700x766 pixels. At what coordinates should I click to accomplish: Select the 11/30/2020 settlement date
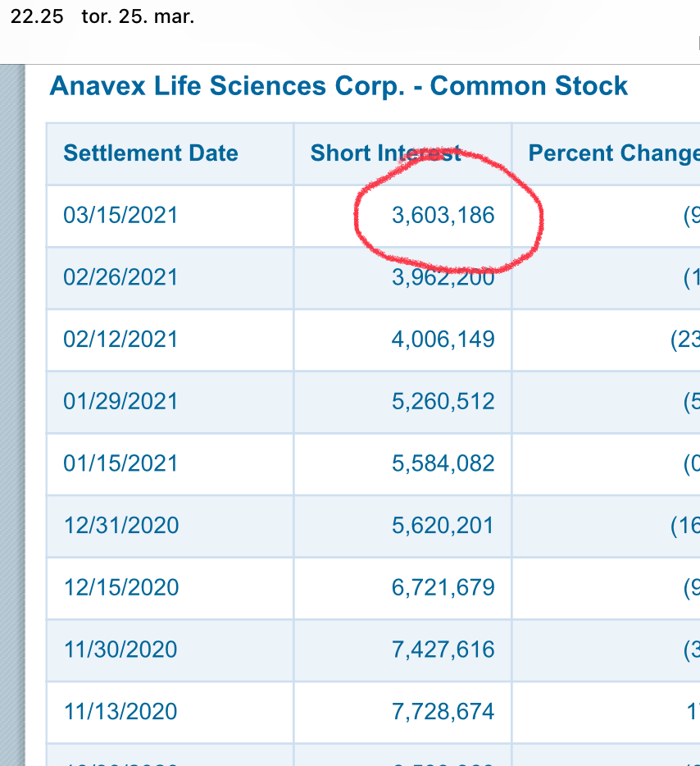[120, 650]
